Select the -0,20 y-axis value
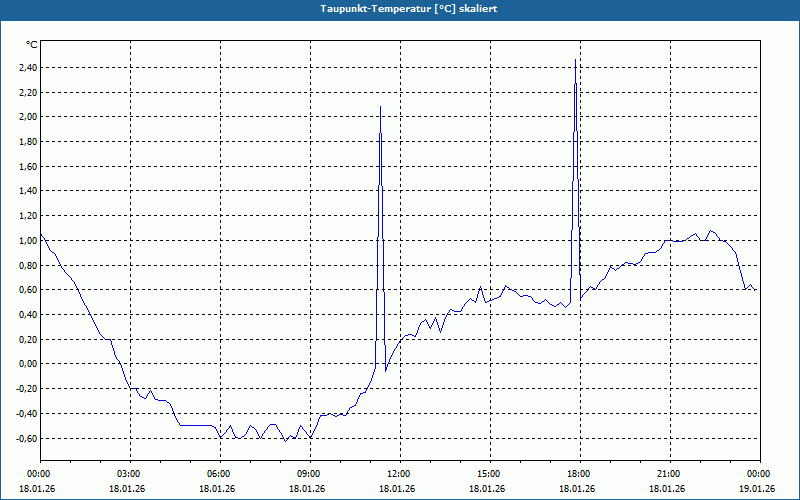800x500 pixels. (27, 389)
